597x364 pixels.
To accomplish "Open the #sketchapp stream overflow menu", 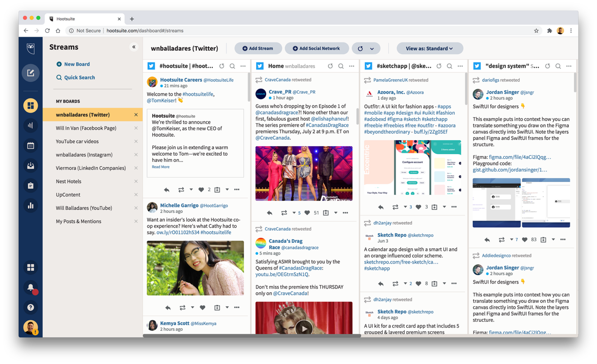I will pyautogui.click(x=460, y=66).
